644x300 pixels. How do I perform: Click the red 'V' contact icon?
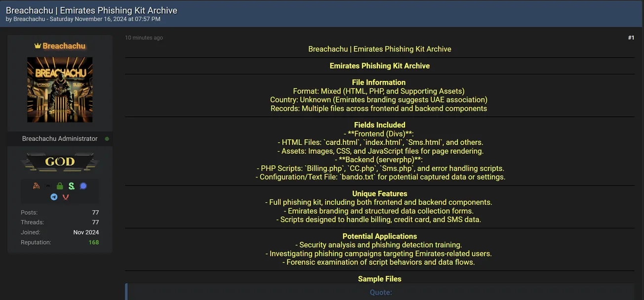tap(66, 197)
